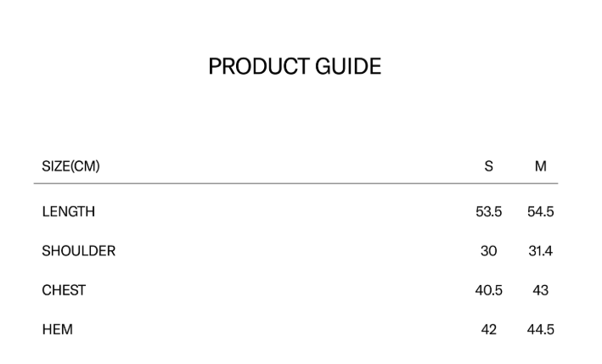Pick the 40.5 chest measurement
Screen dimensions: 602x364
(488, 290)
